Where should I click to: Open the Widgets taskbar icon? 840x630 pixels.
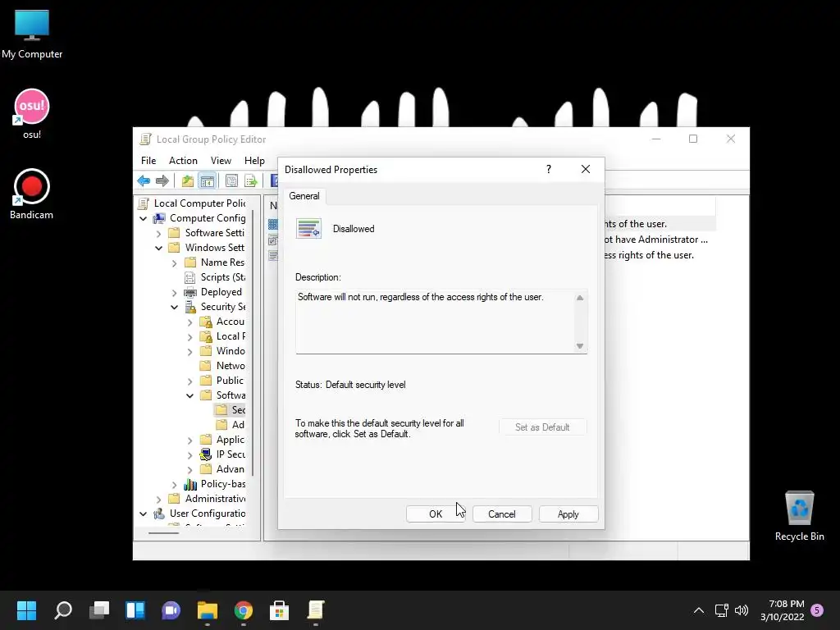pos(135,610)
